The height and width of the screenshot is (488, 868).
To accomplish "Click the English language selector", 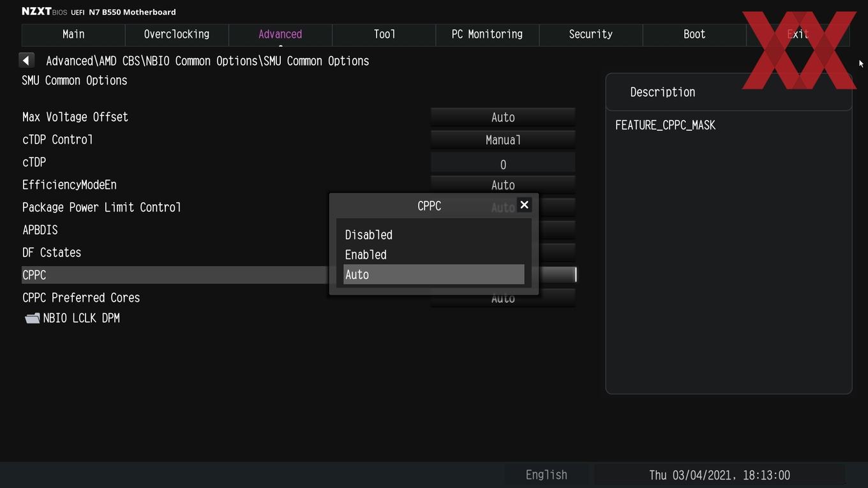I will click(546, 475).
